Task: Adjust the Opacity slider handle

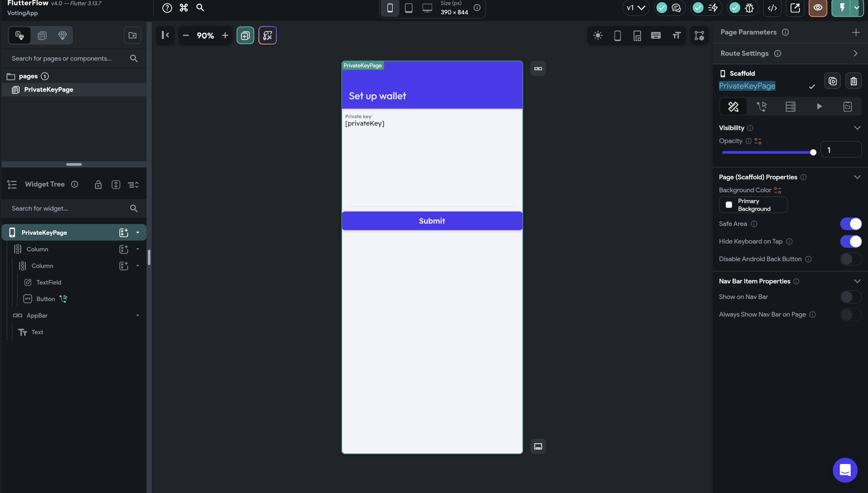Action: pos(813,152)
